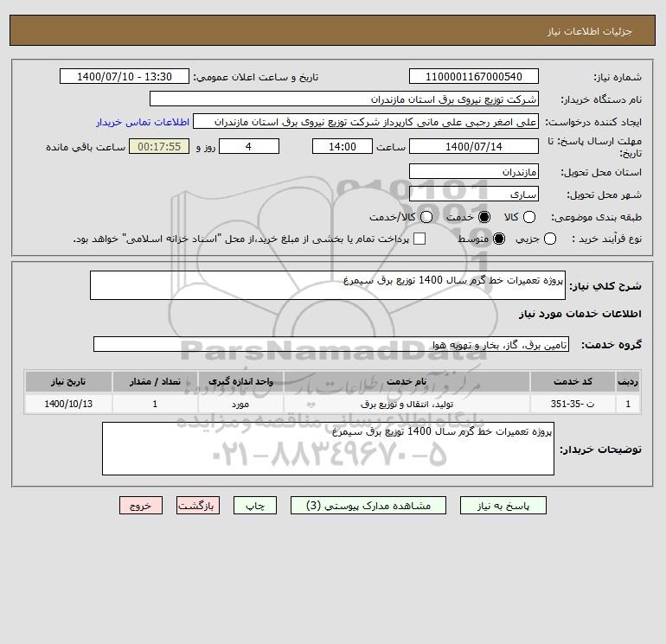Viewport: 666px width, 644px height.
Task: Click the need number field 1100001167000540
Action: coord(474,76)
